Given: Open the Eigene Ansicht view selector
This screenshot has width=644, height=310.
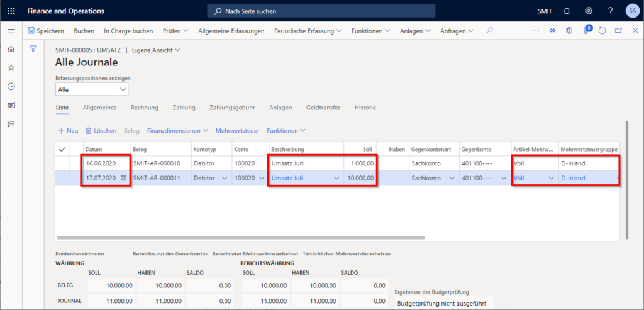Looking at the screenshot, I should [x=156, y=50].
